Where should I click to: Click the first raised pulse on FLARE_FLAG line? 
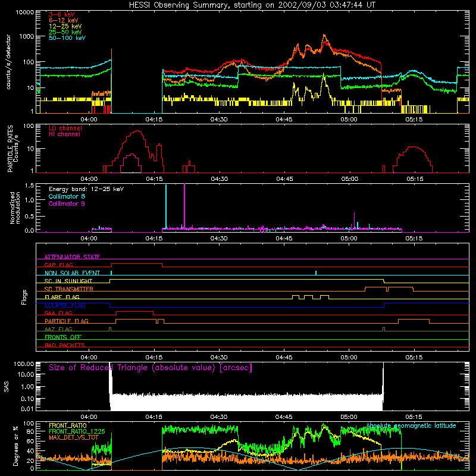[296, 296]
